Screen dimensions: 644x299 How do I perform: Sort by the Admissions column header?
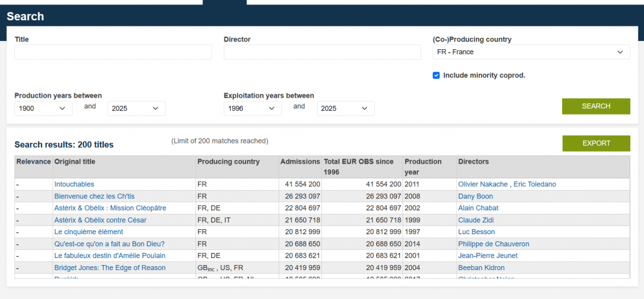coord(300,162)
